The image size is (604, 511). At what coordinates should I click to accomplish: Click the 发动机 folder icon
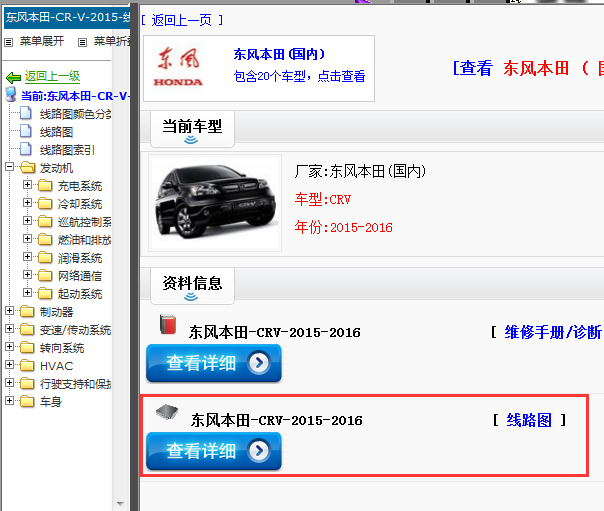(27, 168)
